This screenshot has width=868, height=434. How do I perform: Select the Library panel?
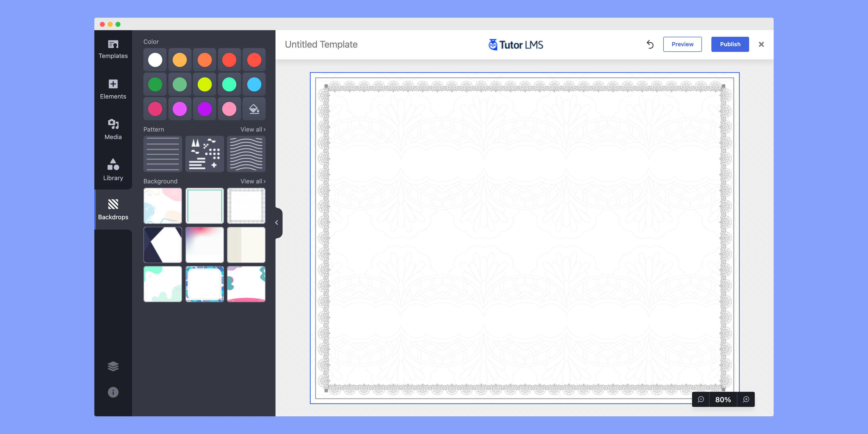pyautogui.click(x=113, y=169)
